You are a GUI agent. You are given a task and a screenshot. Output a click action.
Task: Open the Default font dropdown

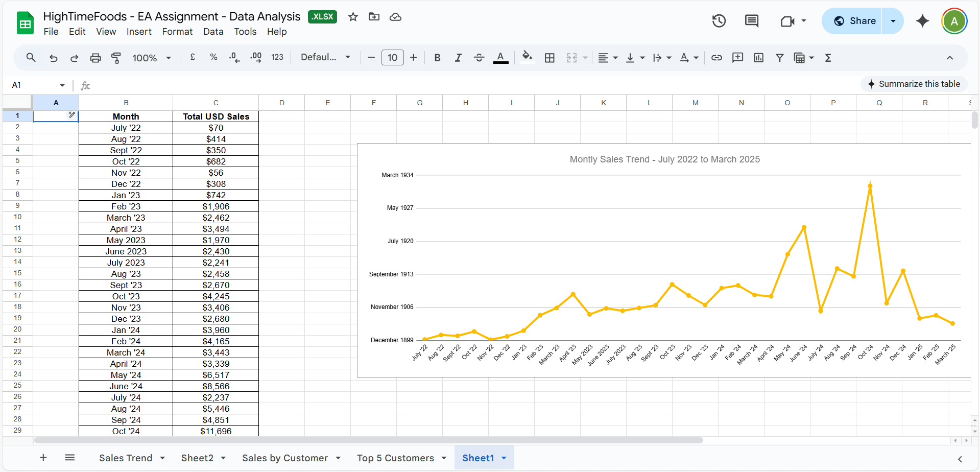(325, 57)
